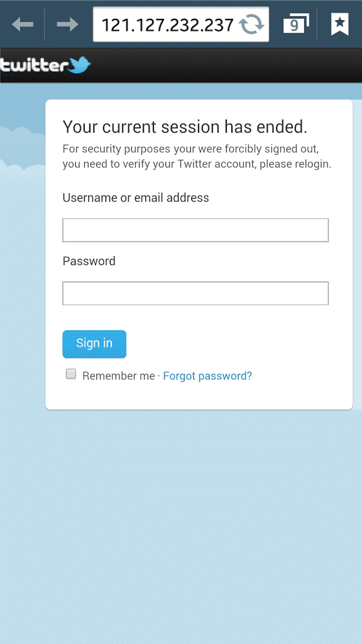Screen dimensions: 362x644
Task: Go back using the left arrow icon
Action: point(22,25)
